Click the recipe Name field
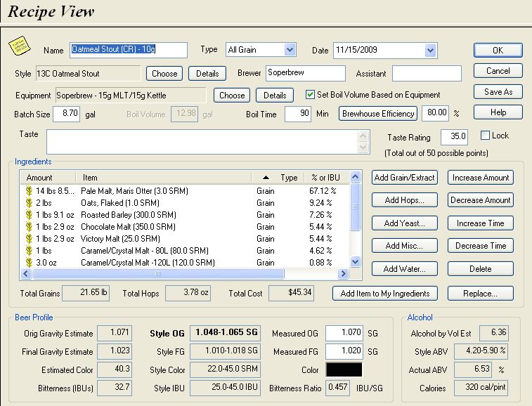532x406 pixels. coord(129,50)
